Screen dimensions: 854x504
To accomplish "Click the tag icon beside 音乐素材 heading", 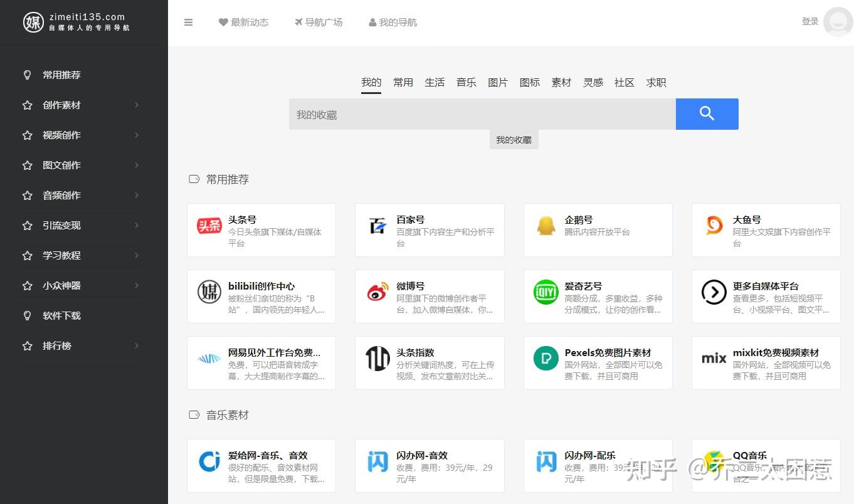I will click(x=194, y=415).
